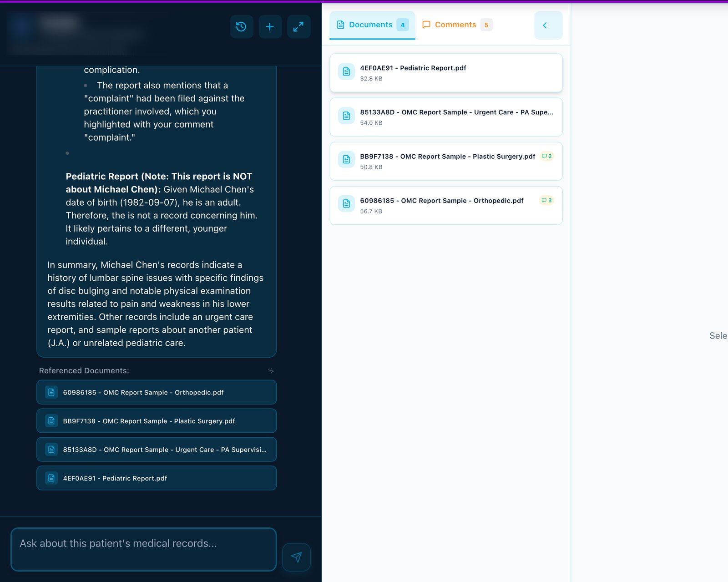Click "50.8 KB" file size text
This screenshot has width=728, height=582.
coord(371,167)
